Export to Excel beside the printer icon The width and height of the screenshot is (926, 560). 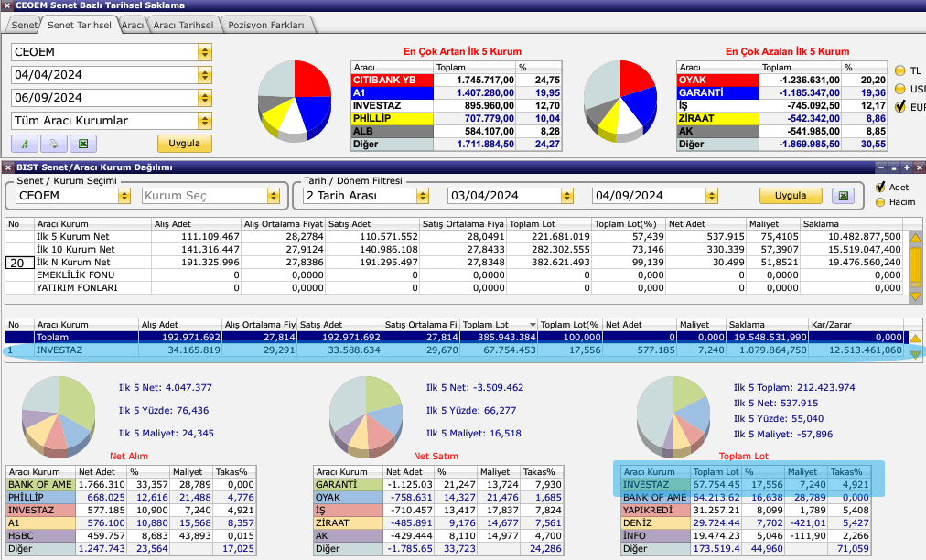tap(83, 144)
